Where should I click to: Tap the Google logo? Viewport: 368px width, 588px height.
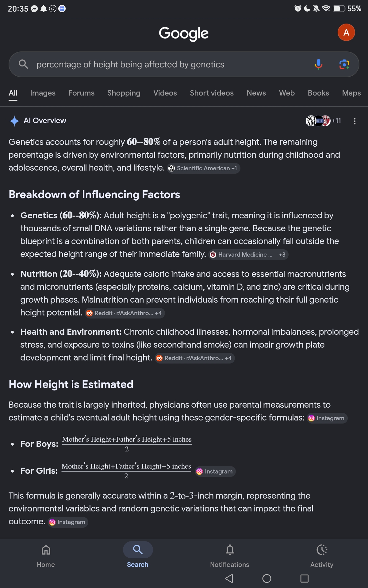tap(184, 33)
